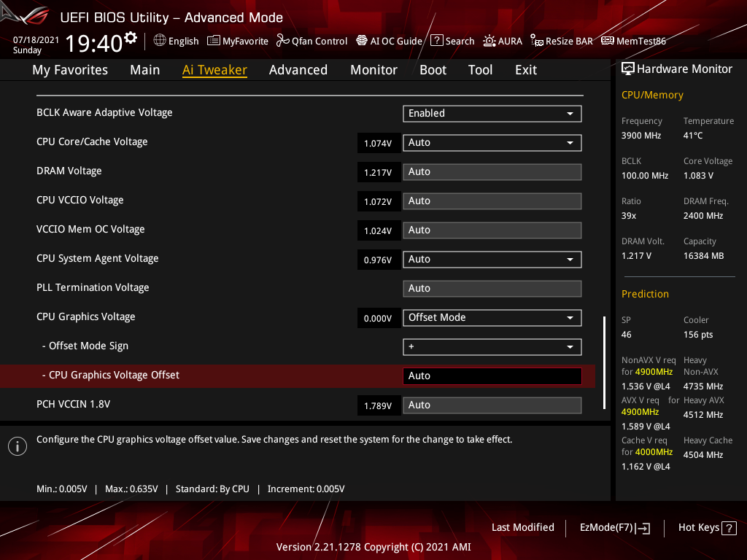Open the BIOS Search function
Viewport: 747px width, 560px height.
pos(452,41)
